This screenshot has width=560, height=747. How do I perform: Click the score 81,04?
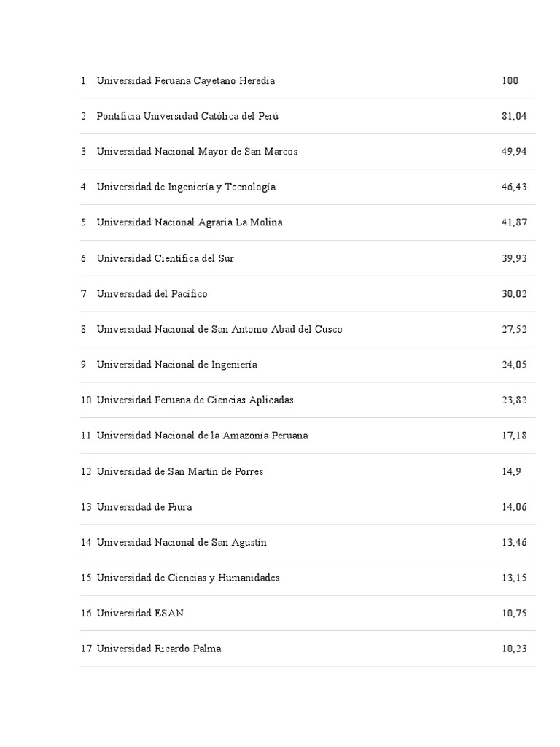[x=513, y=116]
